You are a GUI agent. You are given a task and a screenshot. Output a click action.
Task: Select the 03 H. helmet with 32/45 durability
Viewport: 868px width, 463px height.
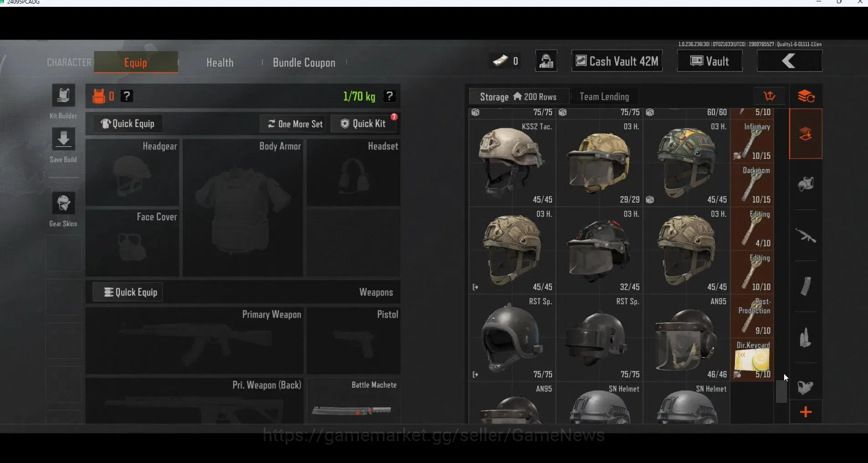coord(599,251)
